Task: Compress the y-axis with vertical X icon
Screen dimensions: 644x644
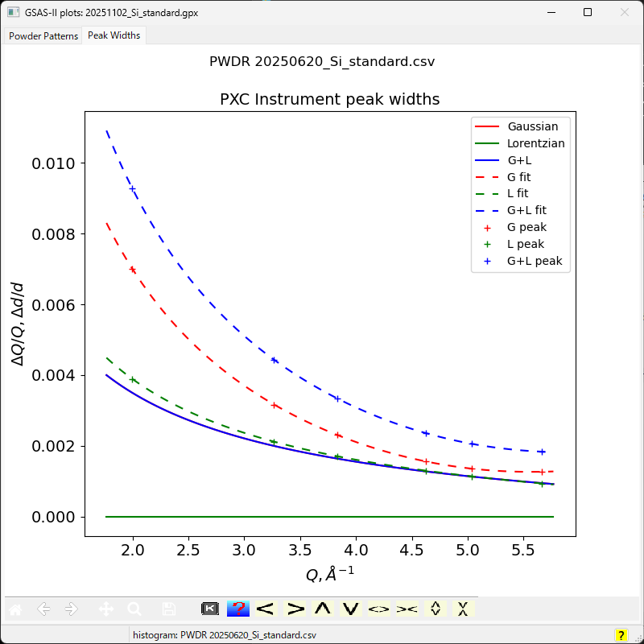Action: pos(463,609)
